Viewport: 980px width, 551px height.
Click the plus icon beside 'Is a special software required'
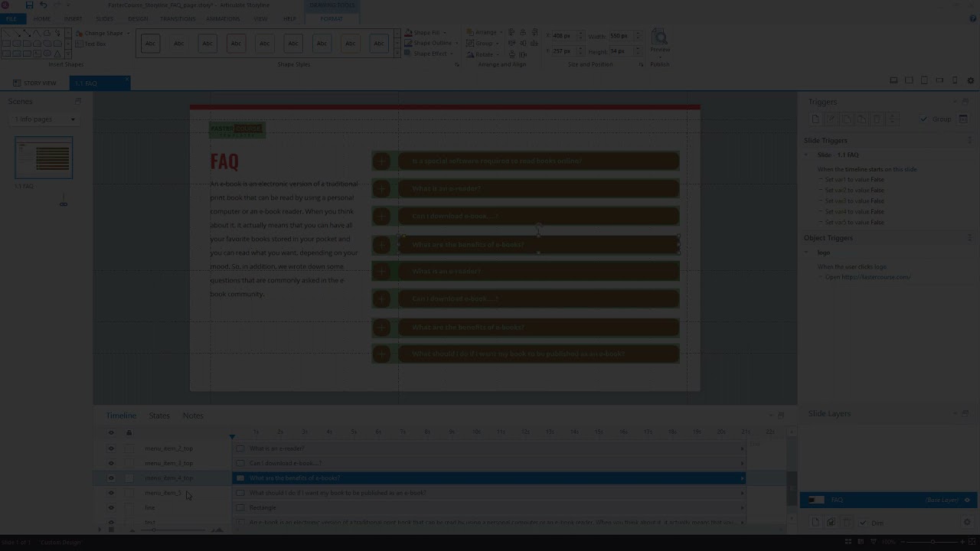pyautogui.click(x=381, y=161)
